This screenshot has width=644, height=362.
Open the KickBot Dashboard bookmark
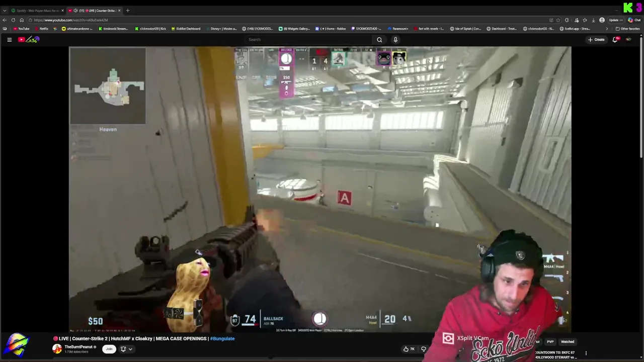pyautogui.click(x=186, y=29)
